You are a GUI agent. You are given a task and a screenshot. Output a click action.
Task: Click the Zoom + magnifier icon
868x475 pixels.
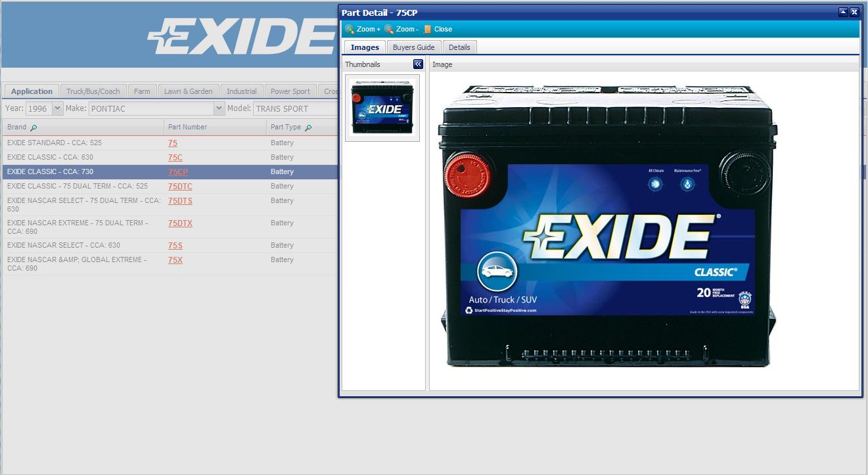(350, 29)
